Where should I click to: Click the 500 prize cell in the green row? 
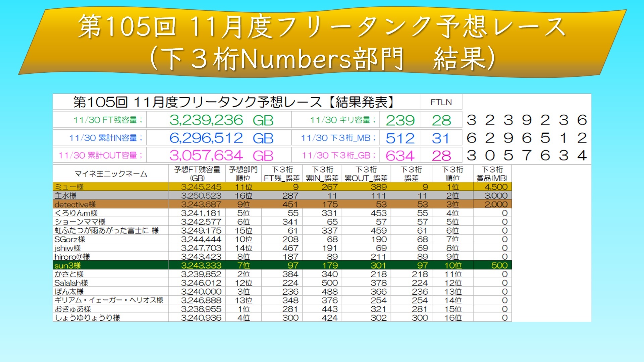coord(499,265)
